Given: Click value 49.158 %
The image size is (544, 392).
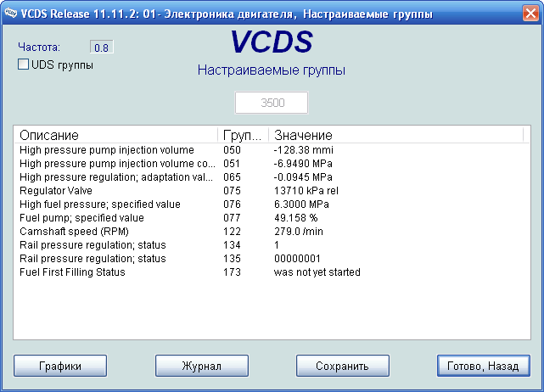Looking at the screenshot, I should pyautogui.click(x=296, y=217).
